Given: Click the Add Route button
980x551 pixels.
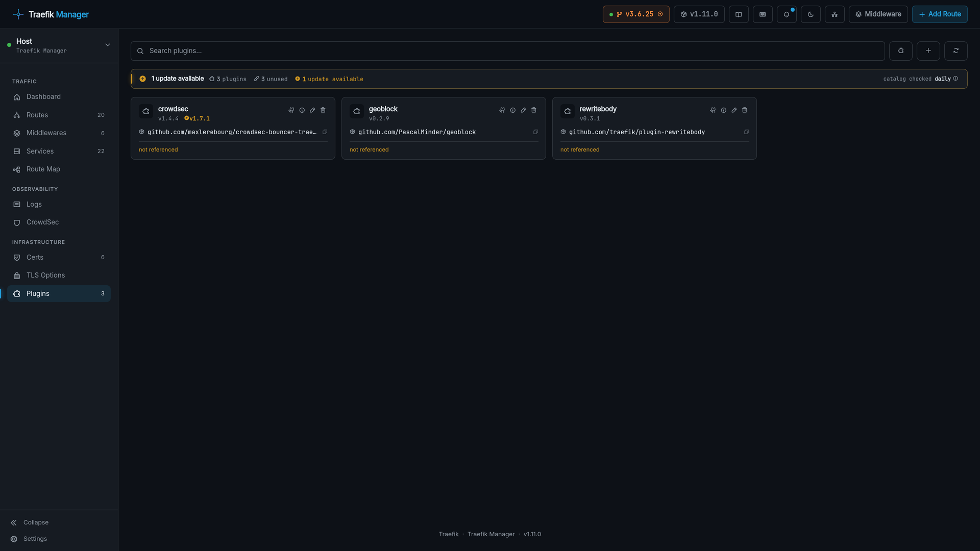Looking at the screenshot, I should click(x=940, y=14).
